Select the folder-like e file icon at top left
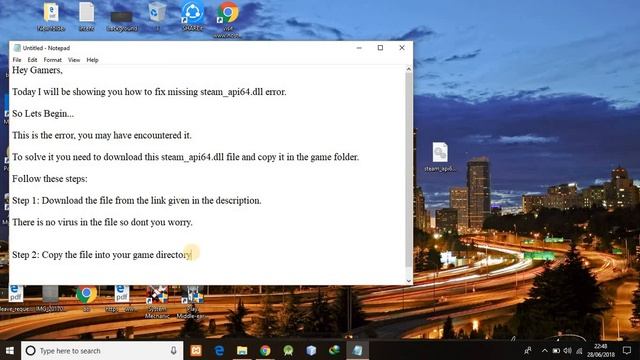 click(x=51, y=16)
